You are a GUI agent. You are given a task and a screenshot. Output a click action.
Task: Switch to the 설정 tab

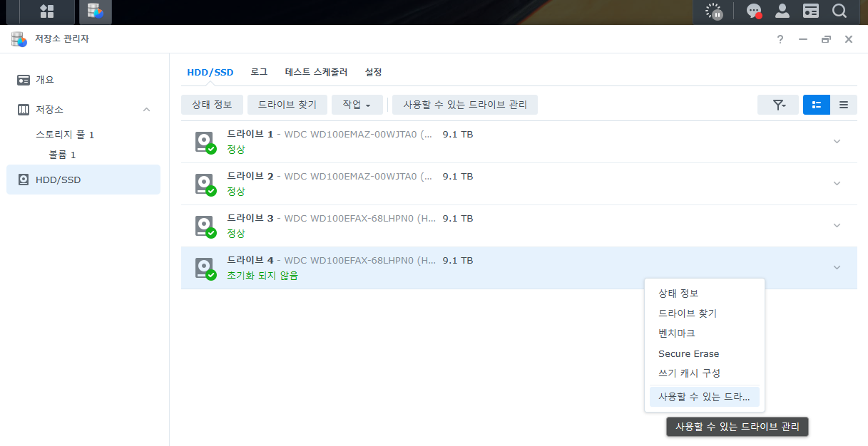(x=374, y=72)
